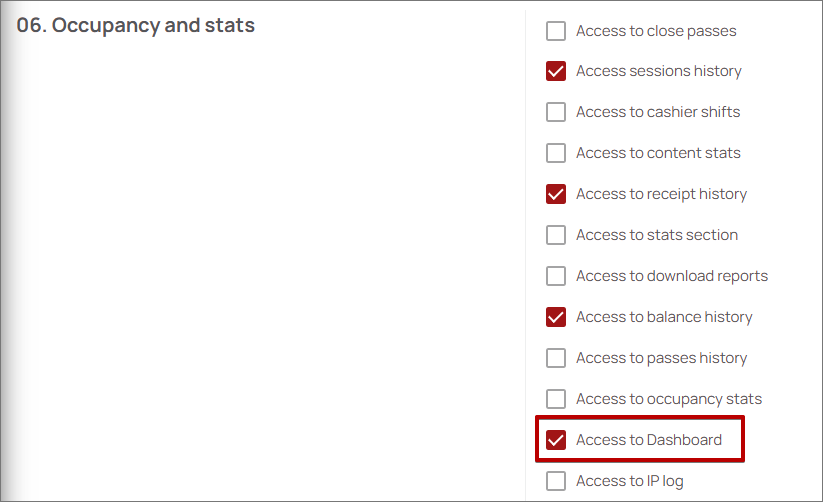Click the "Access to download reports" label text

click(671, 276)
